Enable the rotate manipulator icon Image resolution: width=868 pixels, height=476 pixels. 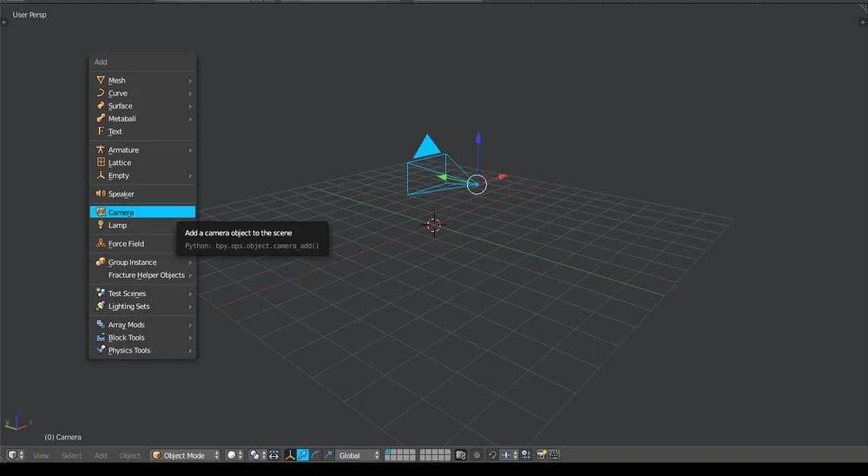(x=315, y=455)
